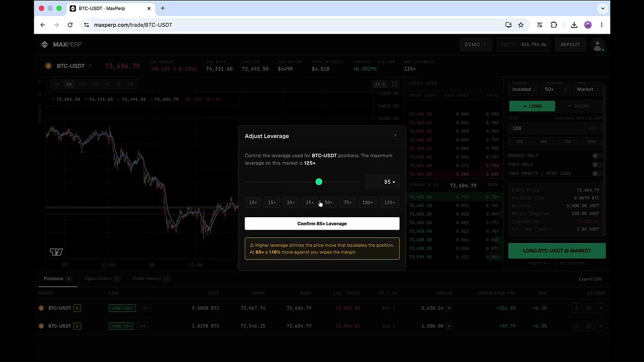644x362 pixels.
Task: Switch to the Order History tab
Action: 151,279
